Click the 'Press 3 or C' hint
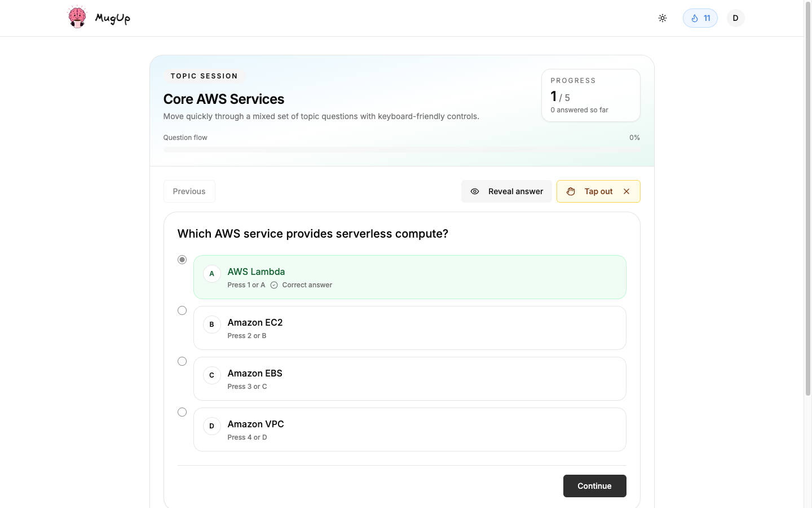Viewport: 812px width, 508px height. [x=248, y=387]
